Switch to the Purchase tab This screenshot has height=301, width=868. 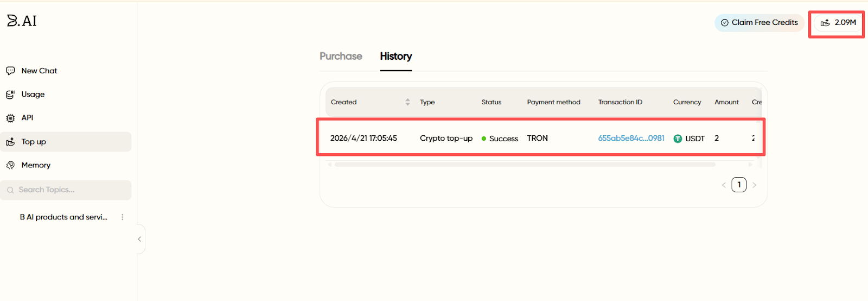point(341,57)
